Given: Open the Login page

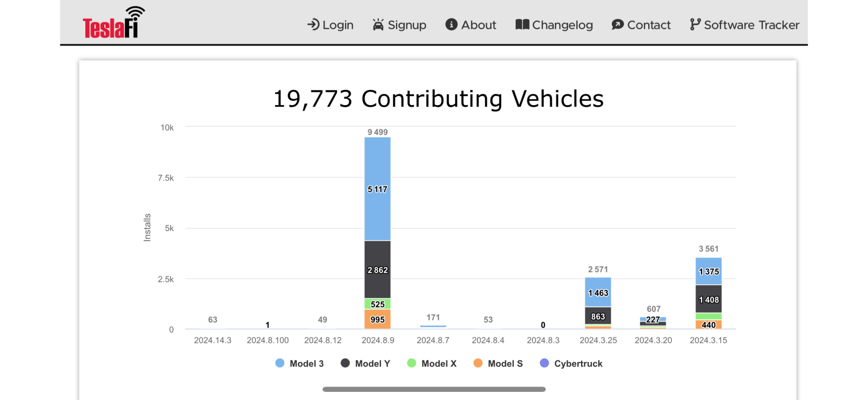Looking at the screenshot, I should coord(330,25).
